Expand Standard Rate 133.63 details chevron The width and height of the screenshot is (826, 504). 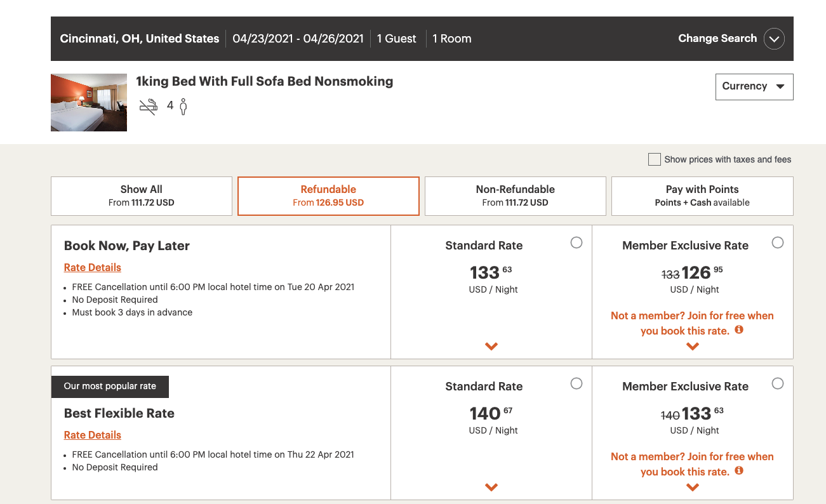tap(491, 347)
